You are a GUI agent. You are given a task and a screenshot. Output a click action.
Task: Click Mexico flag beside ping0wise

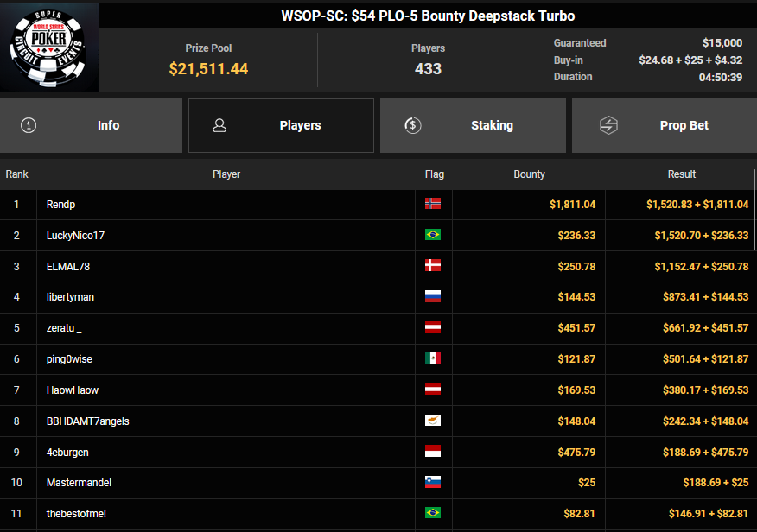click(x=433, y=358)
